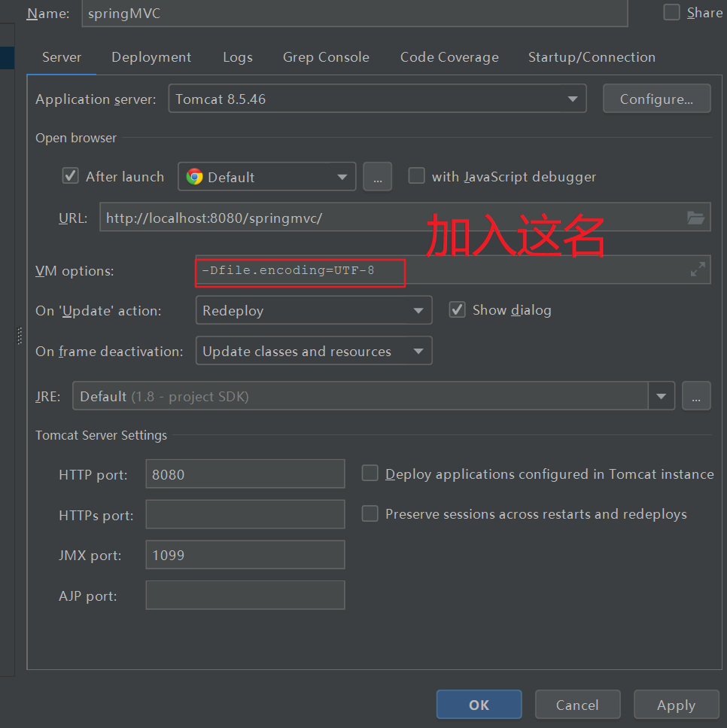
Task: Open On frame deactivation dropdown
Action: coord(314,351)
